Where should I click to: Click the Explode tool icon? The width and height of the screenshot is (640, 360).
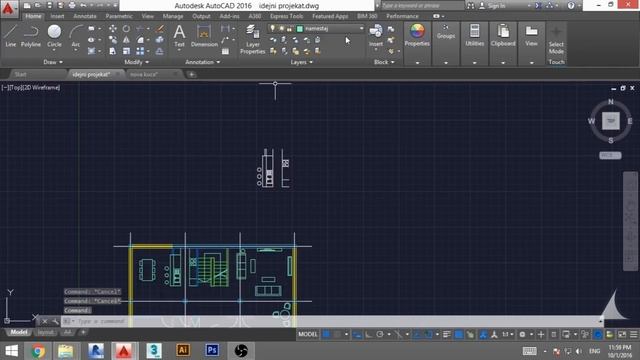(x=160, y=40)
